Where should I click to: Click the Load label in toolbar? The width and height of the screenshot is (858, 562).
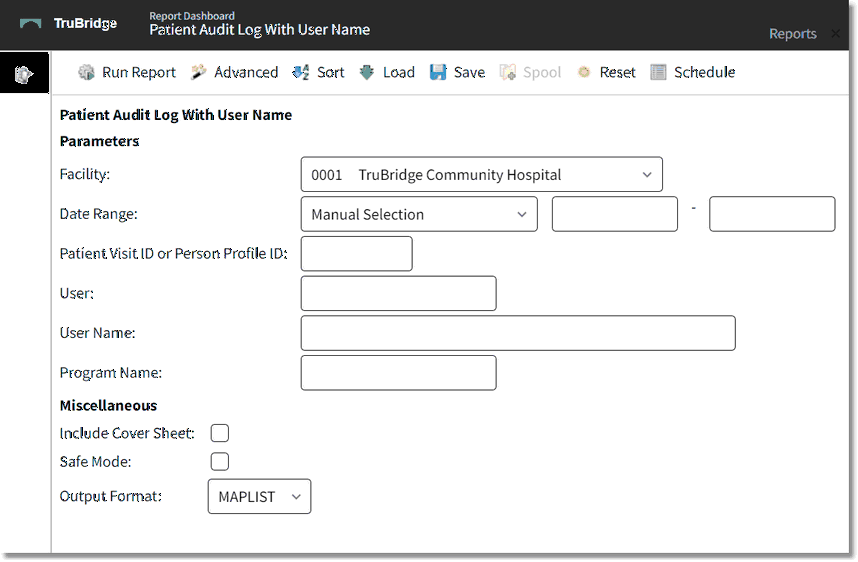[399, 72]
